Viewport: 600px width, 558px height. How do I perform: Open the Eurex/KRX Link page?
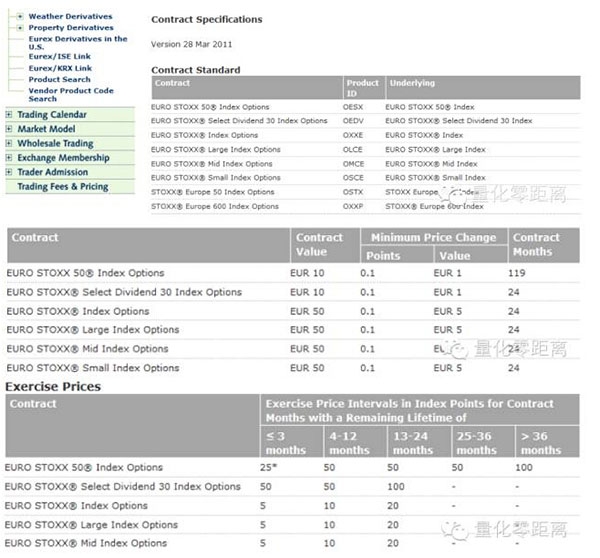[60, 68]
